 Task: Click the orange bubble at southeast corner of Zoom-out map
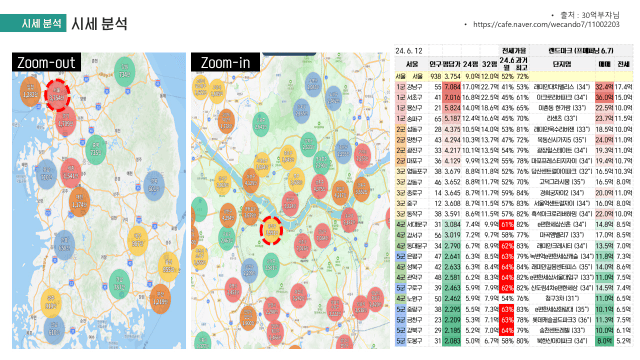click(x=160, y=299)
